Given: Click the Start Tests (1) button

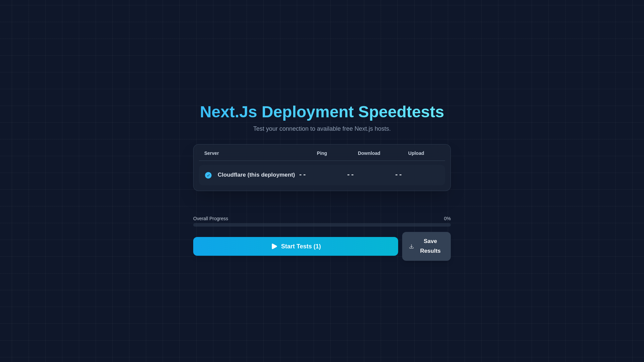Looking at the screenshot, I should coord(296,246).
